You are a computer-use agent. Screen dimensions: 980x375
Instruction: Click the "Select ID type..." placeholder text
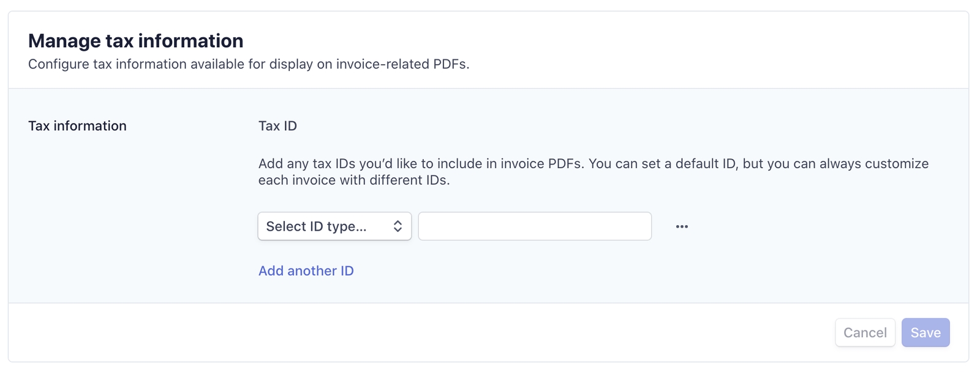pyautogui.click(x=316, y=226)
